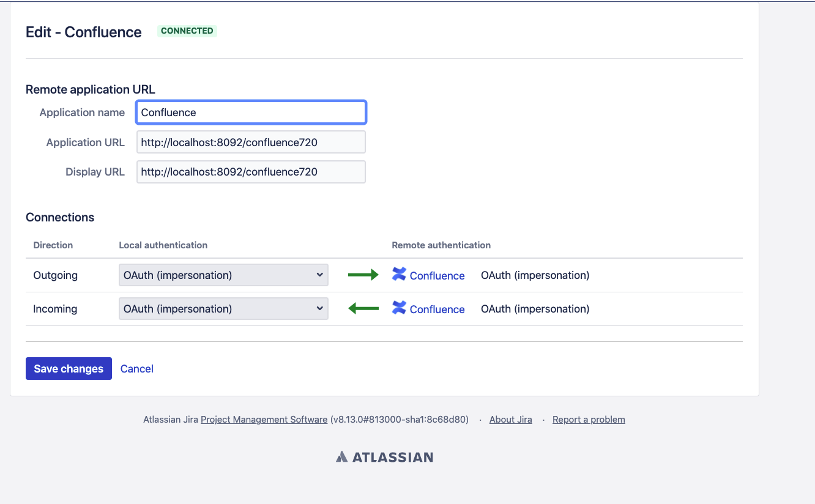
Task: Click the Remote application URL heading
Action: pos(91,89)
